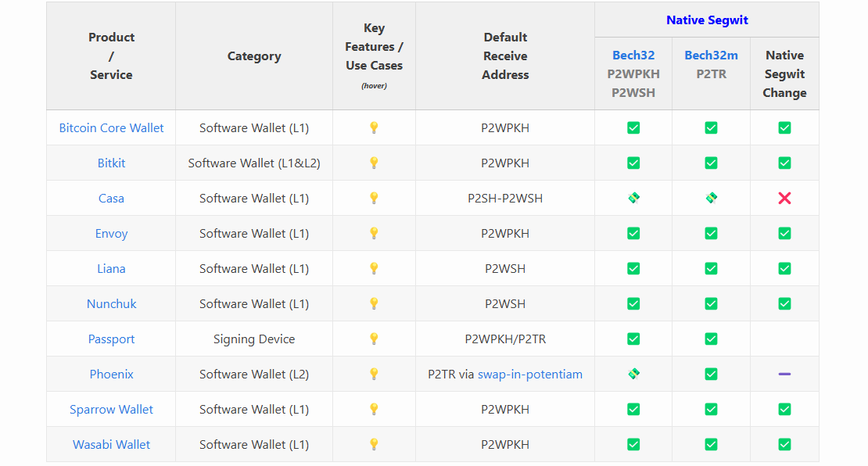Click Envoy's Bech32 green check mark
The image size is (868, 466).
634,234
